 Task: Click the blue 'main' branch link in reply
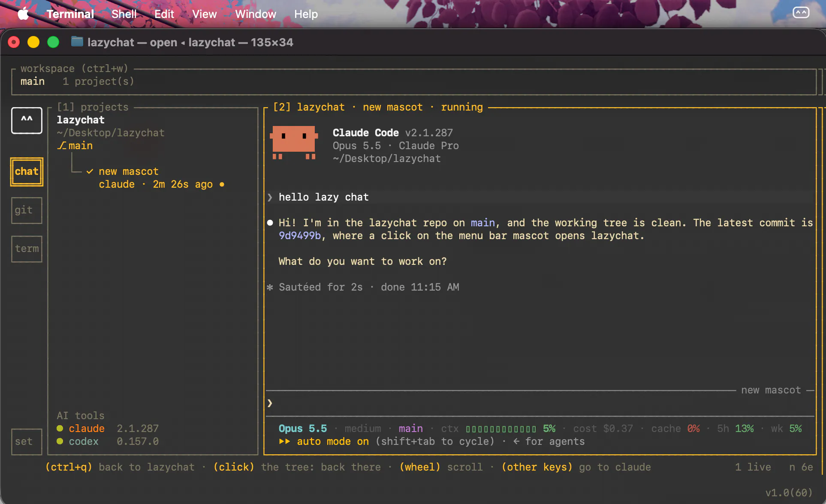coord(483,223)
